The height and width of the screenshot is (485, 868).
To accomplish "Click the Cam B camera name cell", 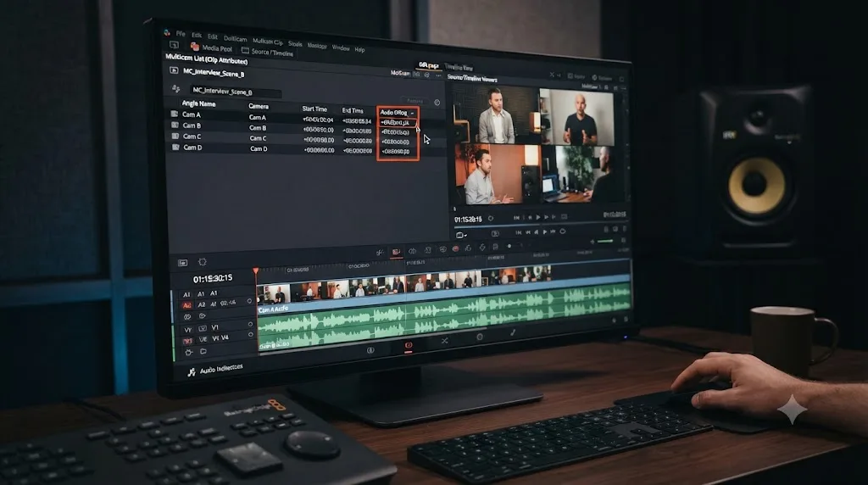I will [258, 128].
